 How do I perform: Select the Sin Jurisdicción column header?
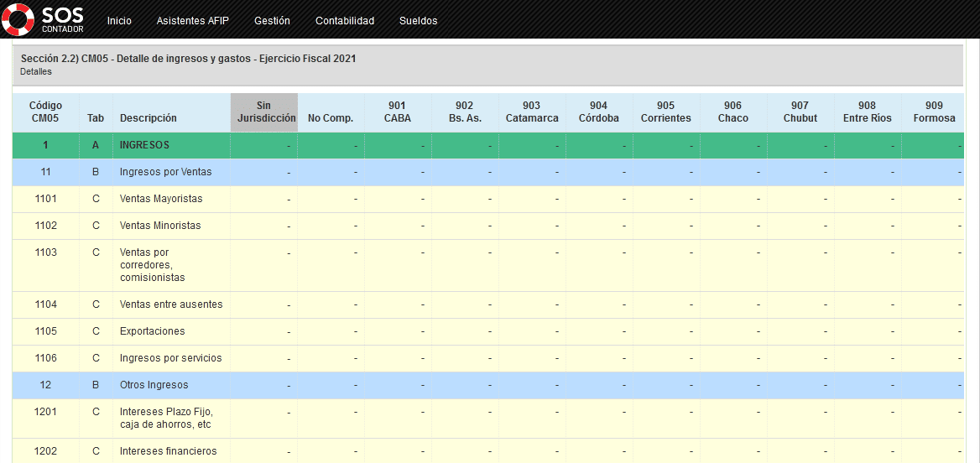[x=264, y=112]
